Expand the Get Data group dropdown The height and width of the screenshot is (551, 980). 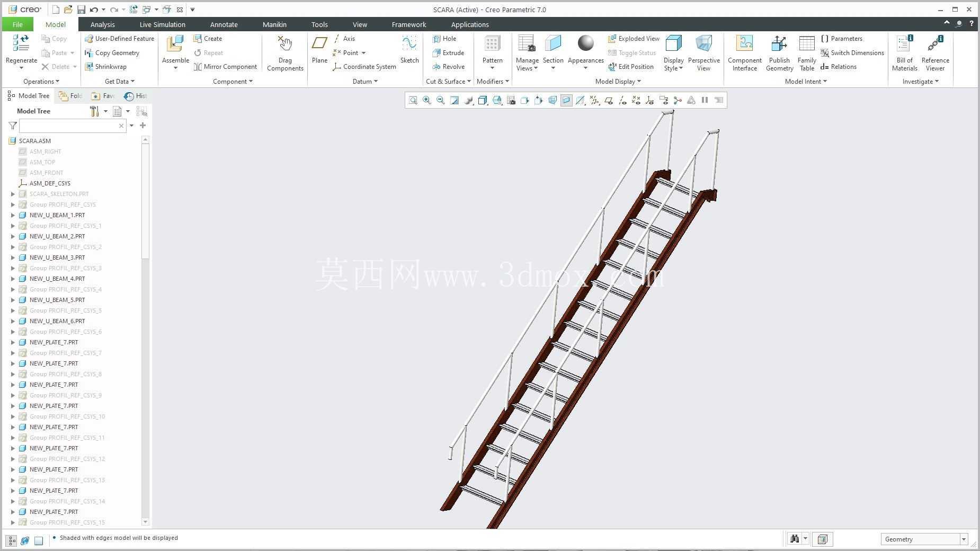(120, 82)
